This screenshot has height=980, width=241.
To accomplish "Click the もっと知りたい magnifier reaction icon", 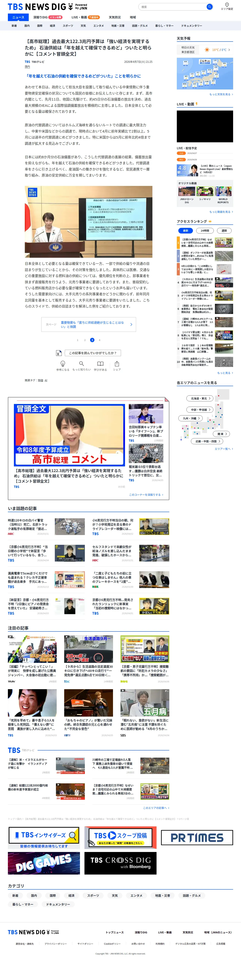I will (81, 364).
